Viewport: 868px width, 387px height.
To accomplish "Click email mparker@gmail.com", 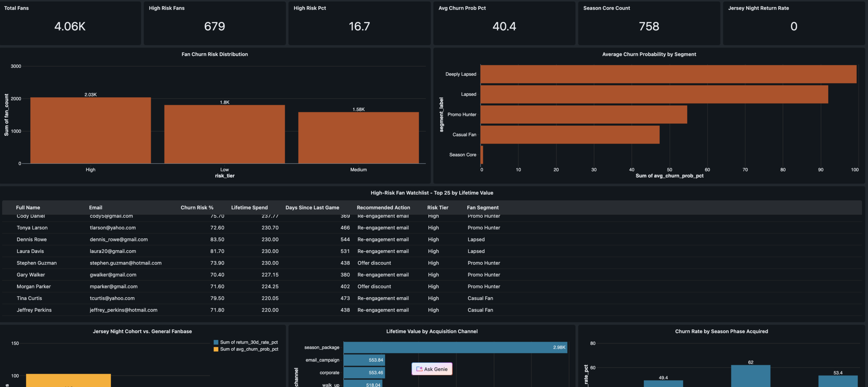I will [x=114, y=287].
